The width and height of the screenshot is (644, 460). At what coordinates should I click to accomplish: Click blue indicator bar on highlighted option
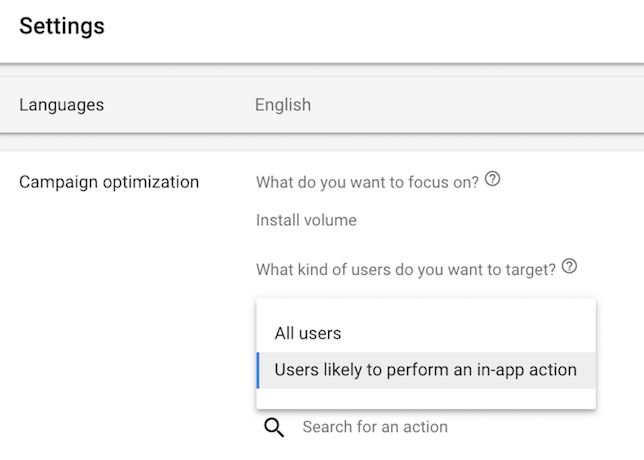(x=258, y=370)
